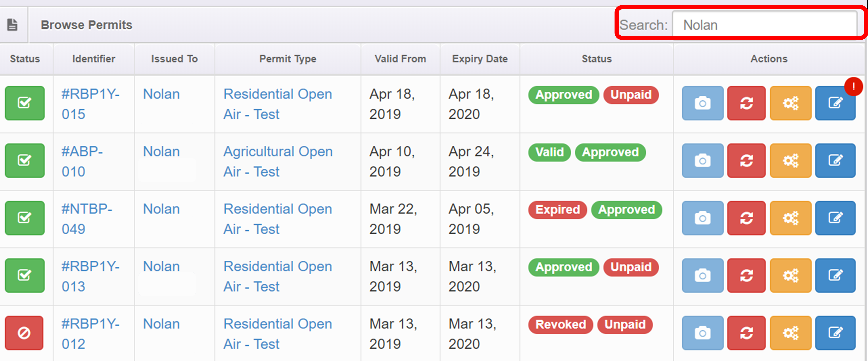Click the Identifier column header
The height and width of the screenshot is (361, 868).
coord(93,59)
